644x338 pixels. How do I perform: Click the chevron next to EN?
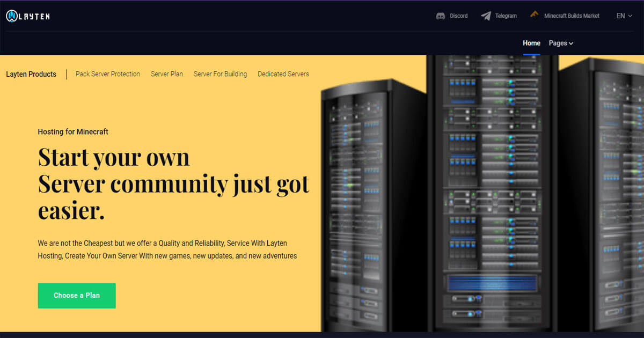pyautogui.click(x=631, y=17)
